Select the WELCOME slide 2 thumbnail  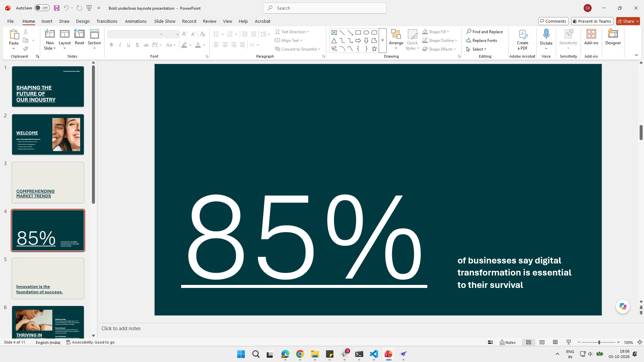pos(48,134)
